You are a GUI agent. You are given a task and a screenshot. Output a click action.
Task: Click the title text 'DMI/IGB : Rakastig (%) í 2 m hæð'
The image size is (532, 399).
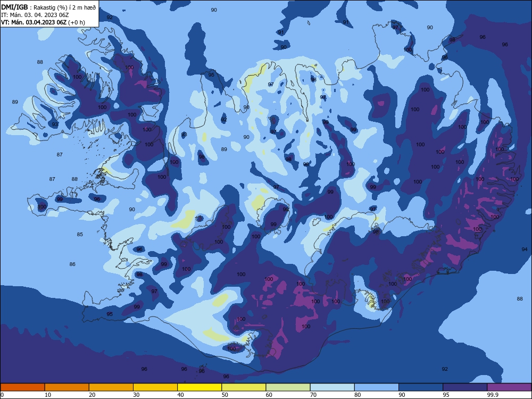coord(48,7)
